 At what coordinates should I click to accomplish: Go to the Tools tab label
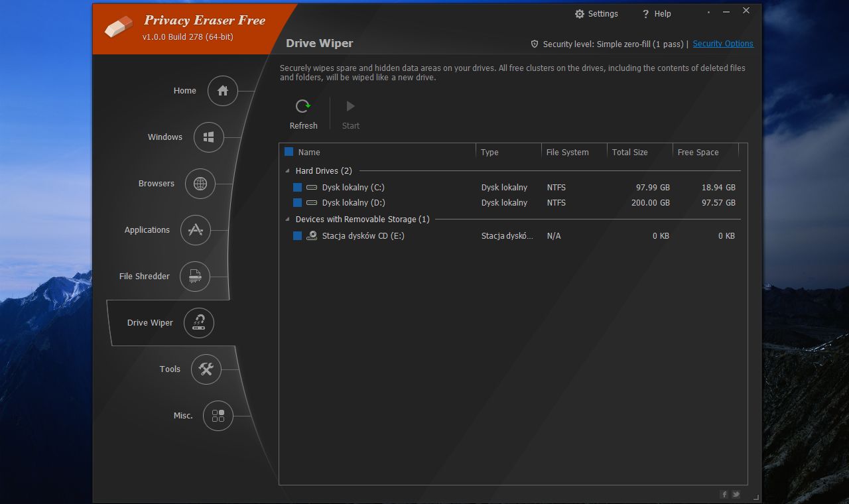(170, 369)
